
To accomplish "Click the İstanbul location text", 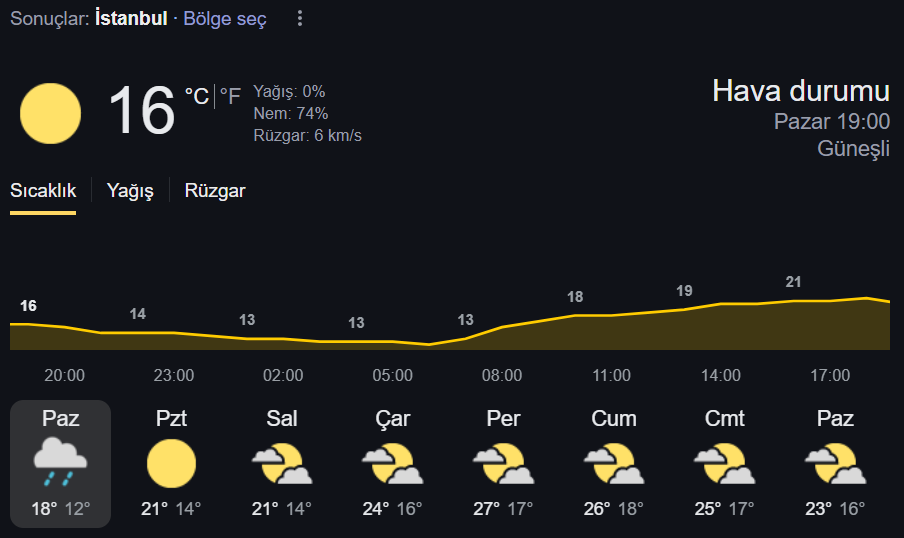I will point(131,18).
